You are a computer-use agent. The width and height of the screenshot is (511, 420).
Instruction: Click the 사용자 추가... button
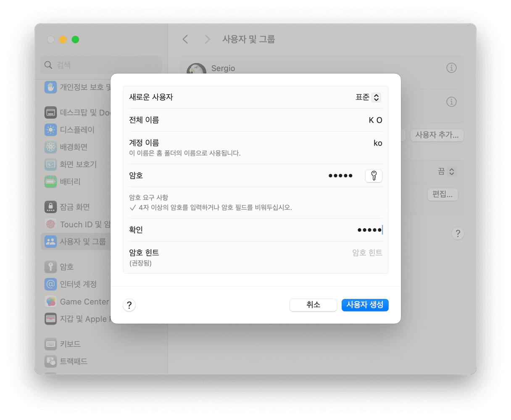pyautogui.click(x=437, y=135)
